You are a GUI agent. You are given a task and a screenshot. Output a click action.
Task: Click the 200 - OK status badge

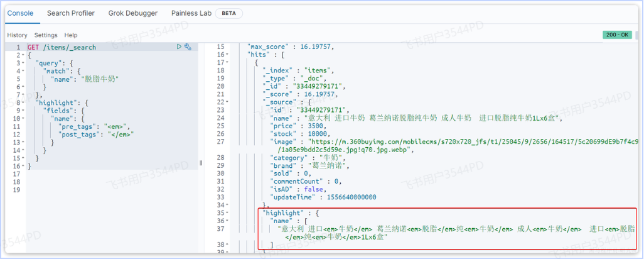pos(617,35)
